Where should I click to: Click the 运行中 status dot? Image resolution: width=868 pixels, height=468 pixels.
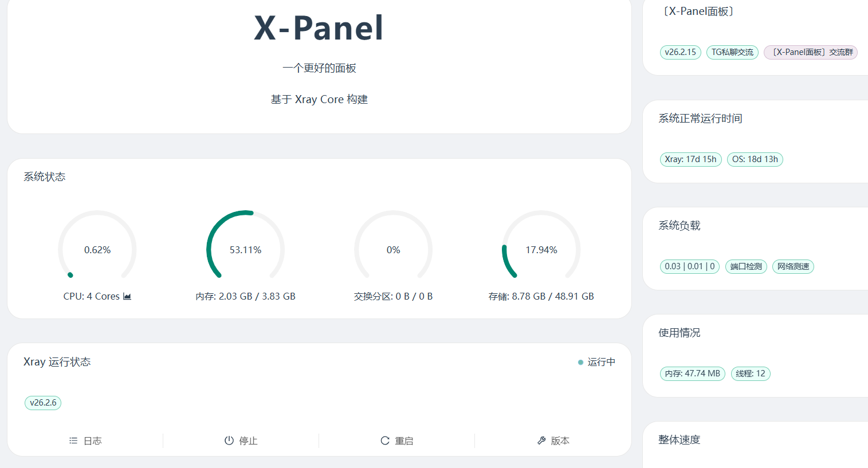click(x=580, y=362)
